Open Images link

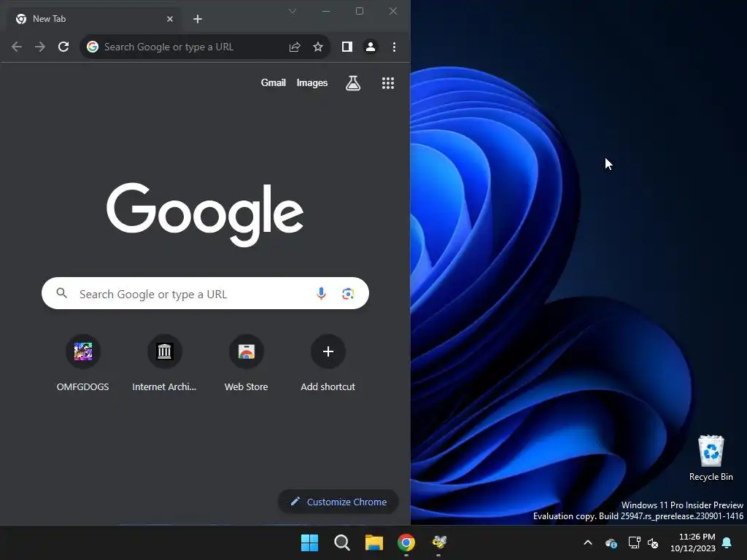coord(312,83)
